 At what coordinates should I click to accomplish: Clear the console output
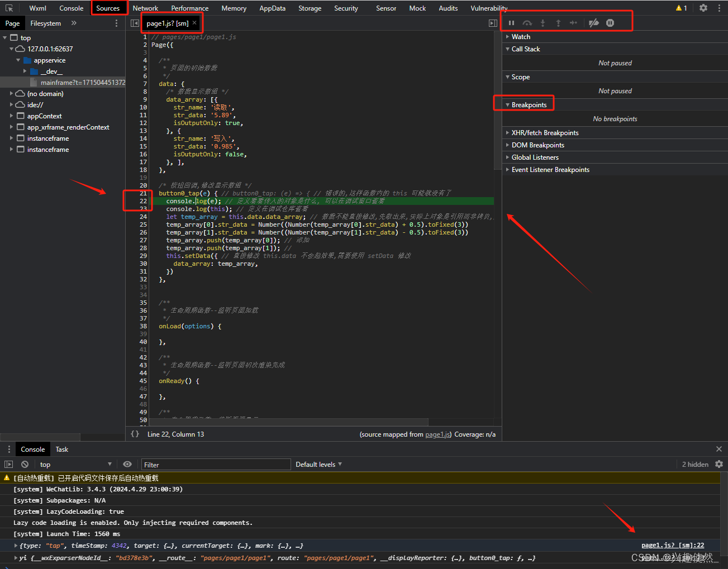tap(25, 464)
